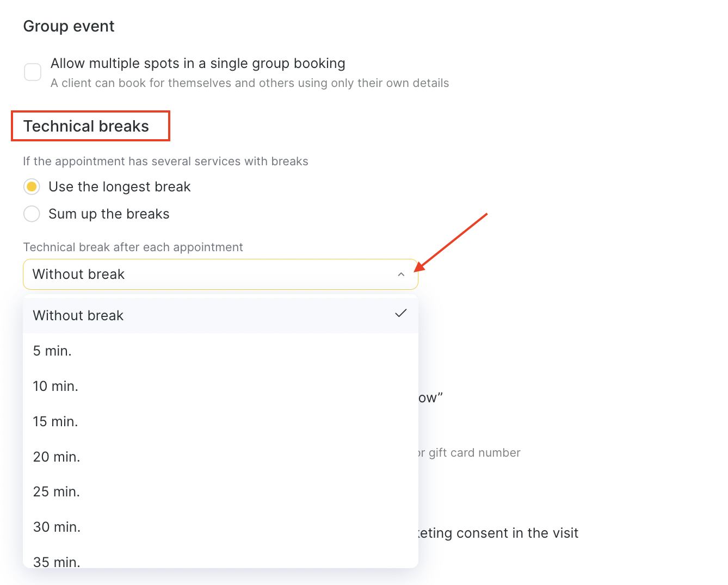Click the checkmark beside "Without break"
The height and width of the screenshot is (585, 728).
pos(401,314)
